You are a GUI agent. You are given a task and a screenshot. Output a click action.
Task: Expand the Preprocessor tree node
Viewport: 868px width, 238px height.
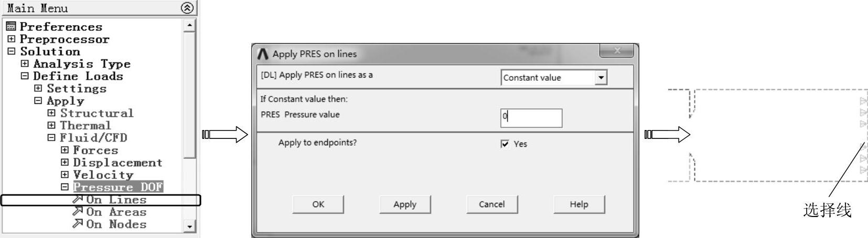[11, 39]
